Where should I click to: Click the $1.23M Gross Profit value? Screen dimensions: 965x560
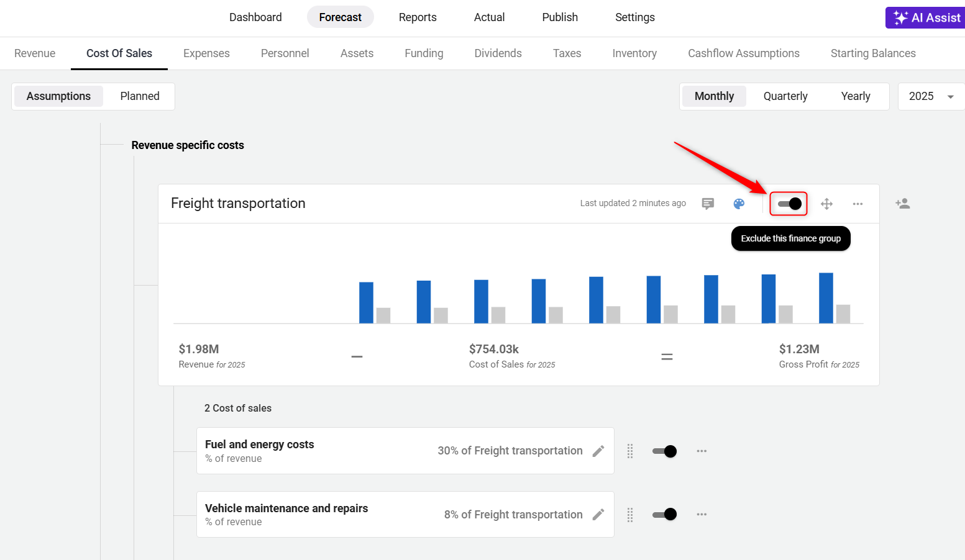pos(799,349)
